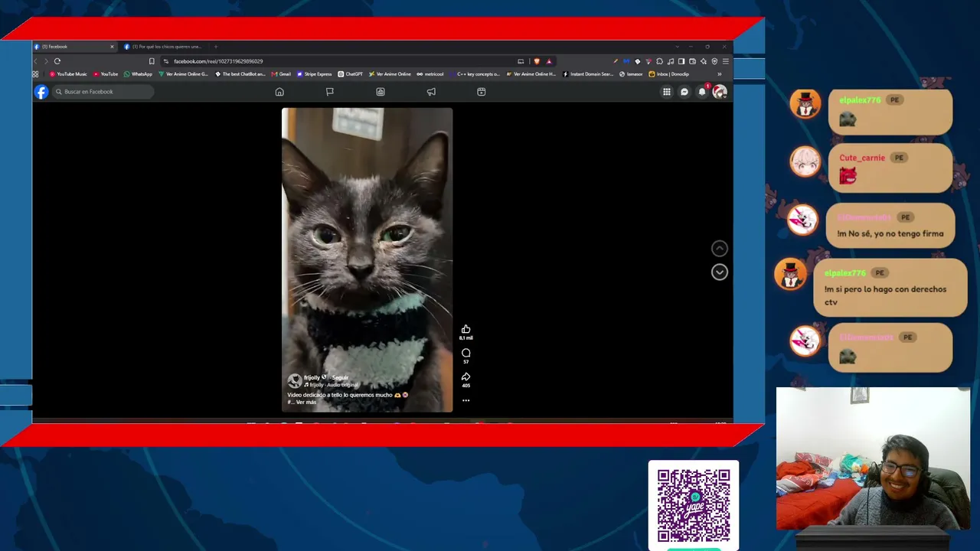Open the Stripe Express bookmark

[x=314, y=74]
